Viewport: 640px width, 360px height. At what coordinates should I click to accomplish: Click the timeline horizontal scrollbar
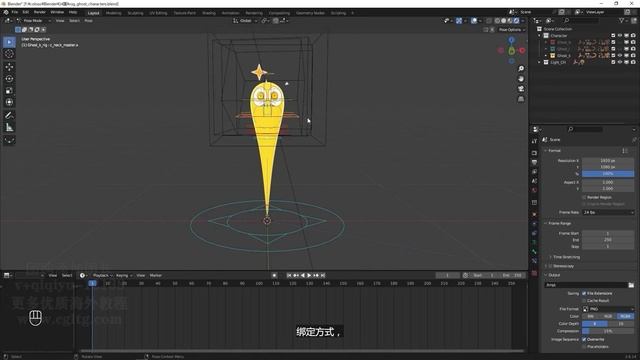(302, 351)
